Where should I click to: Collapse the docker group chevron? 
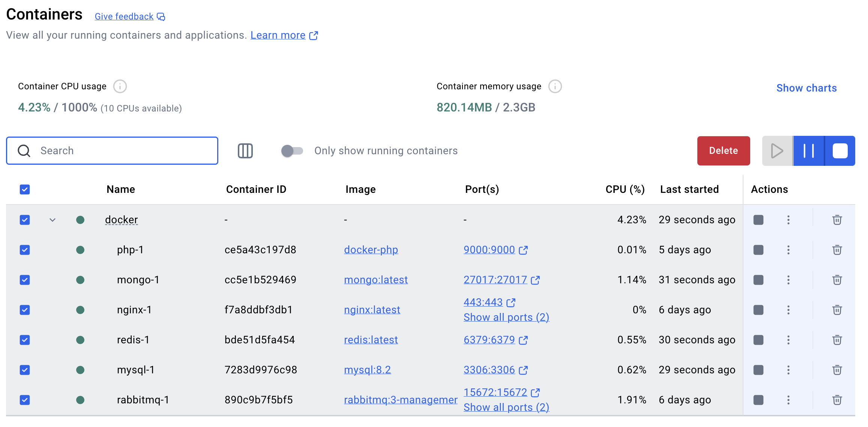pyautogui.click(x=52, y=220)
